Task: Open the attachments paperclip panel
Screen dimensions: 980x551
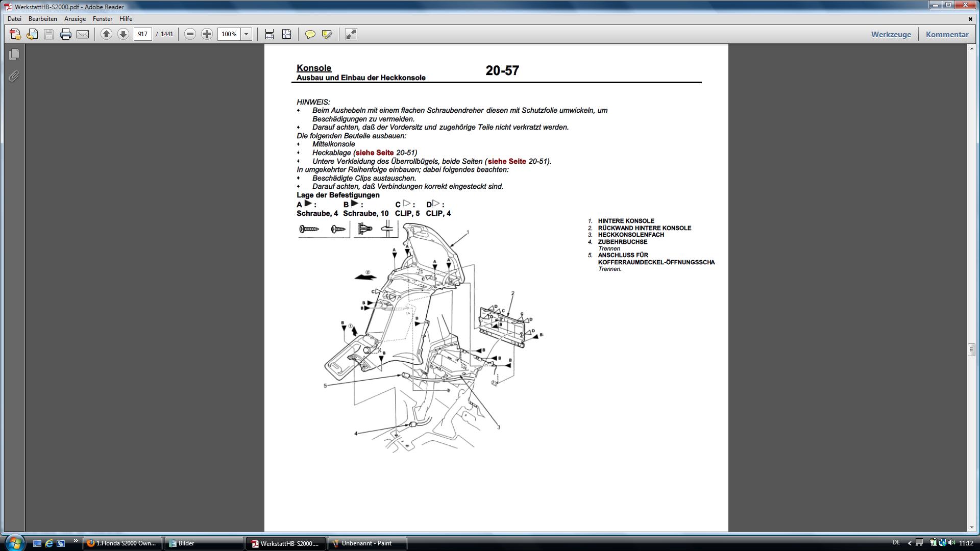Action: tap(14, 76)
